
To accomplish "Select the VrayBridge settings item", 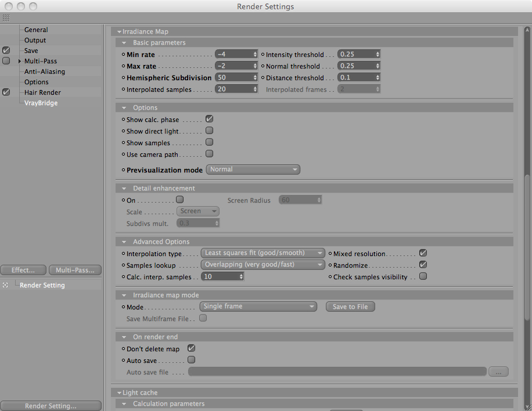I will pyautogui.click(x=41, y=103).
